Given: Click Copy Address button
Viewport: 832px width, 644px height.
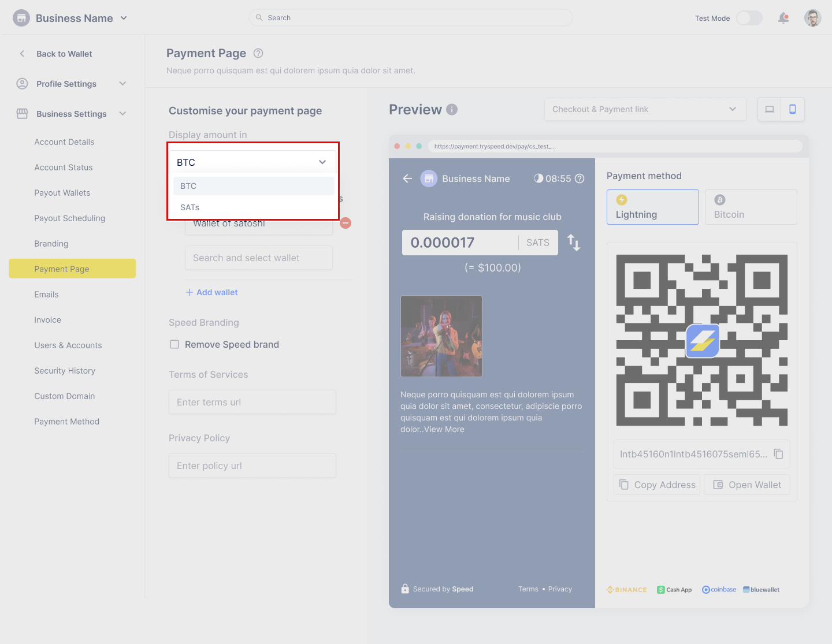Looking at the screenshot, I should 657,485.
